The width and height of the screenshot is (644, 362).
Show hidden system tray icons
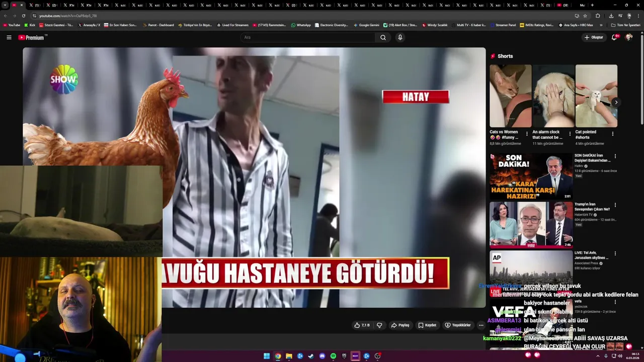click(598, 356)
